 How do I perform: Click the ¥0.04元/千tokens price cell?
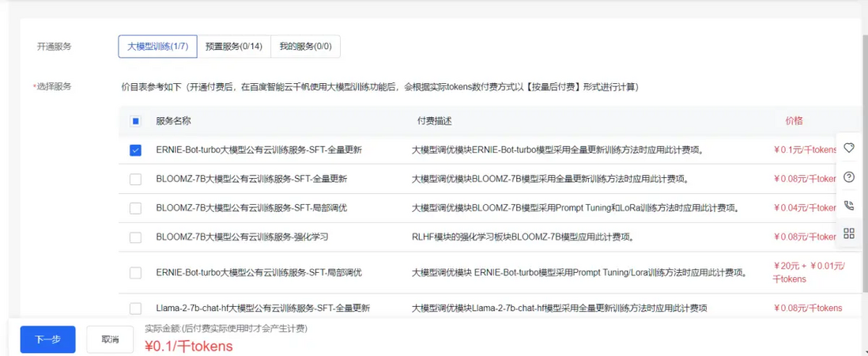click(x=805, y=208)
